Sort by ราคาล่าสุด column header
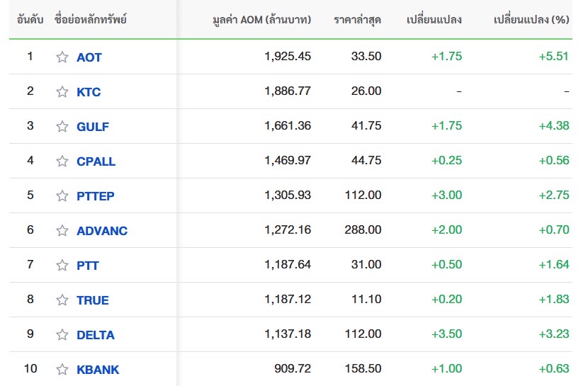Image resolution: width=588 pixels, height=386 pixels. [x=357, y=20]
